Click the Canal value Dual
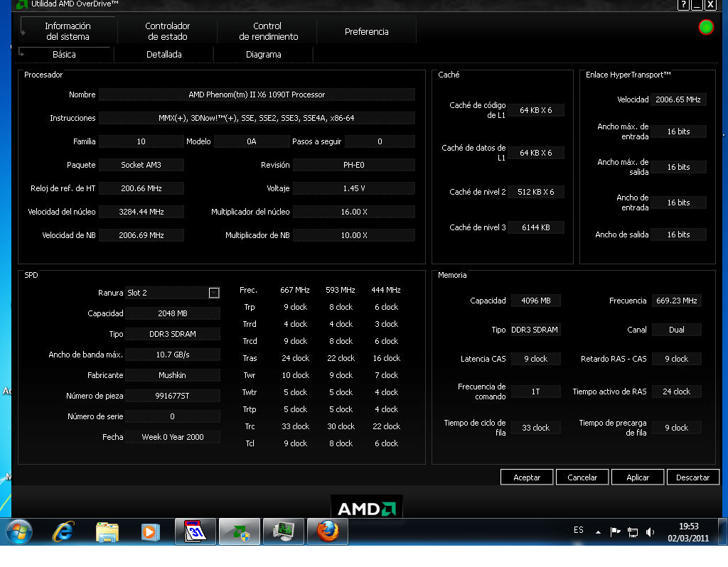Screen dimensions: 728x567 click(x=677, y=330)
